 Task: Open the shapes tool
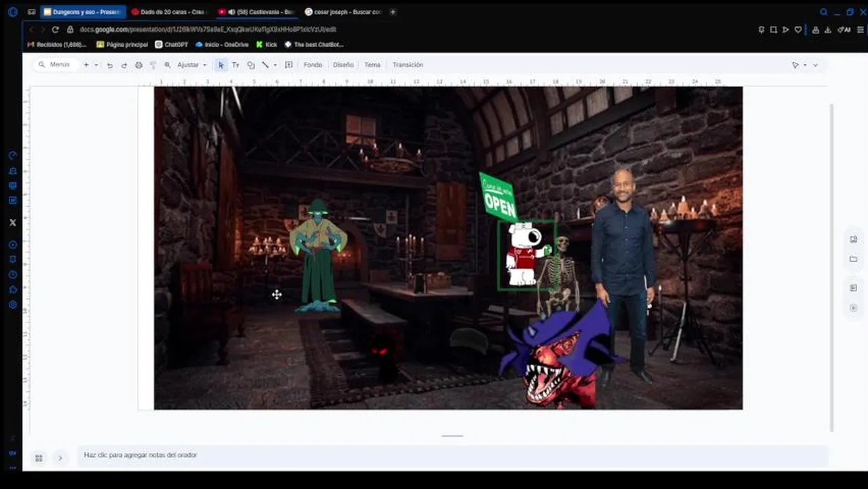coord(251,65)
